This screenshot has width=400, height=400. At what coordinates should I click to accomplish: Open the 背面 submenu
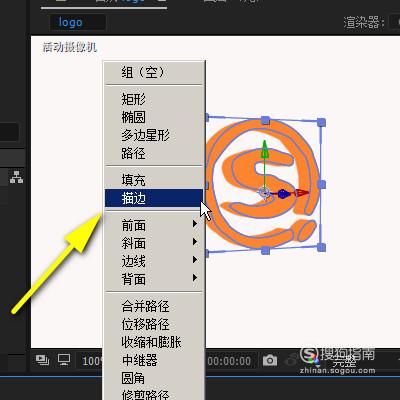[x=154, y=279]
